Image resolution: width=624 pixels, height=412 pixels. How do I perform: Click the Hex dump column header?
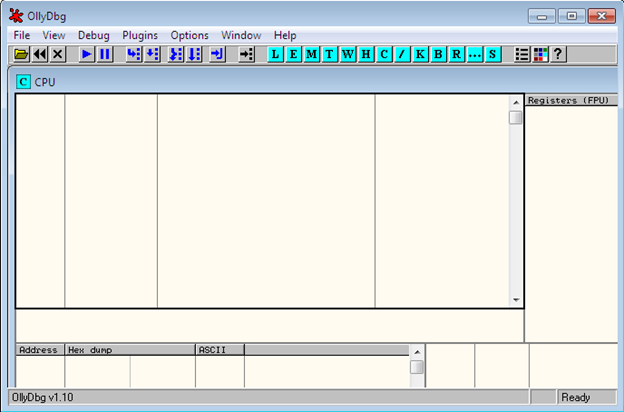(130, 350)
